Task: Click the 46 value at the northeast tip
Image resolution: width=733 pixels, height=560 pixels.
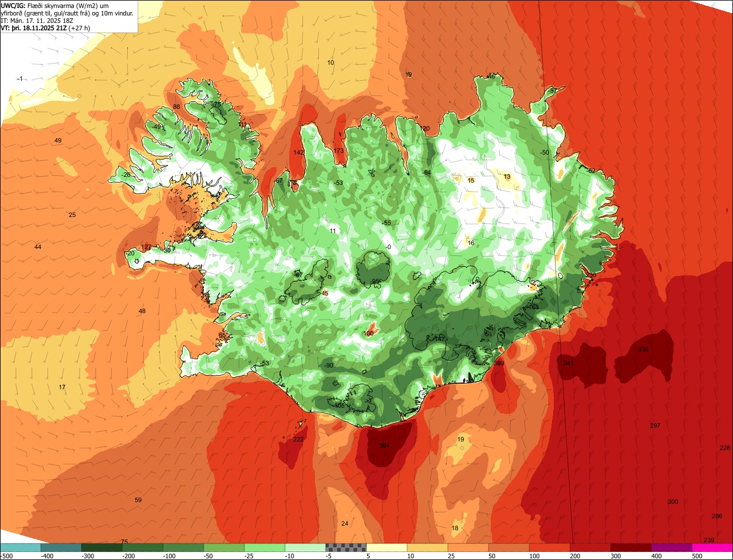Action: 491,76
